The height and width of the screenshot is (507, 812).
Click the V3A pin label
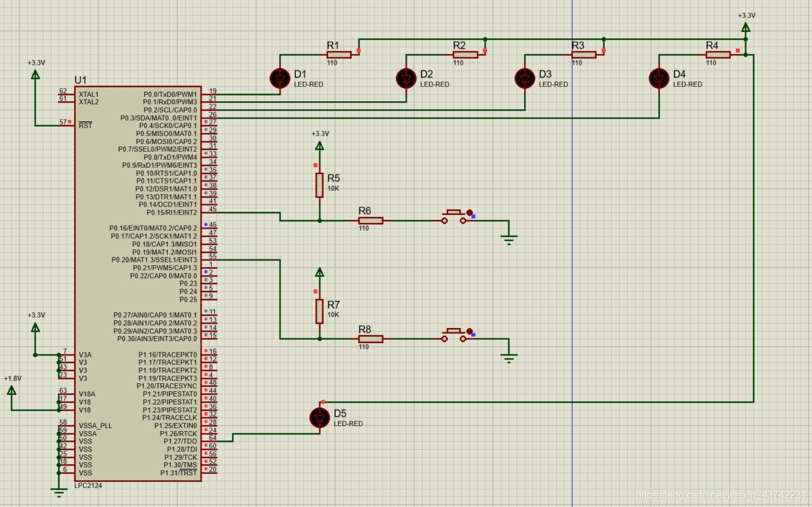pyautogui.click(x=85, y=354)
